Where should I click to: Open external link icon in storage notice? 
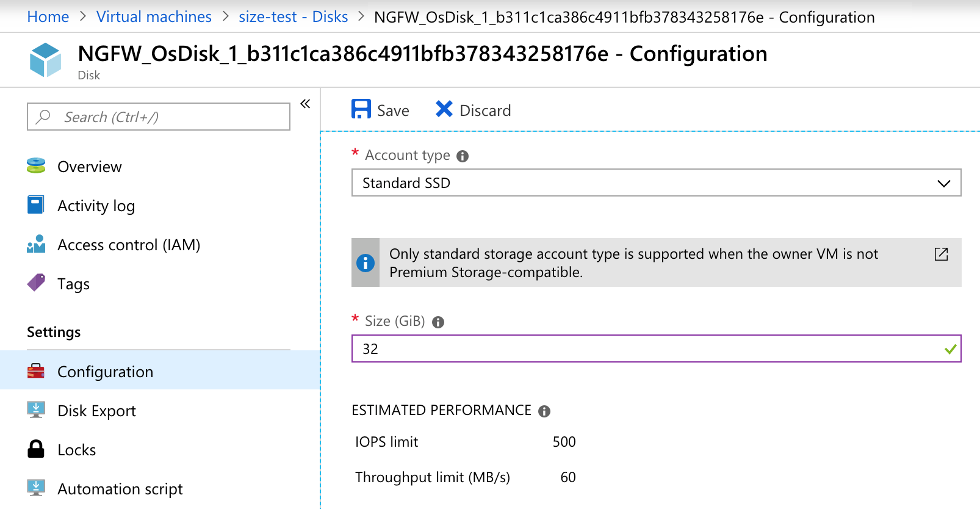pos(942,254)
